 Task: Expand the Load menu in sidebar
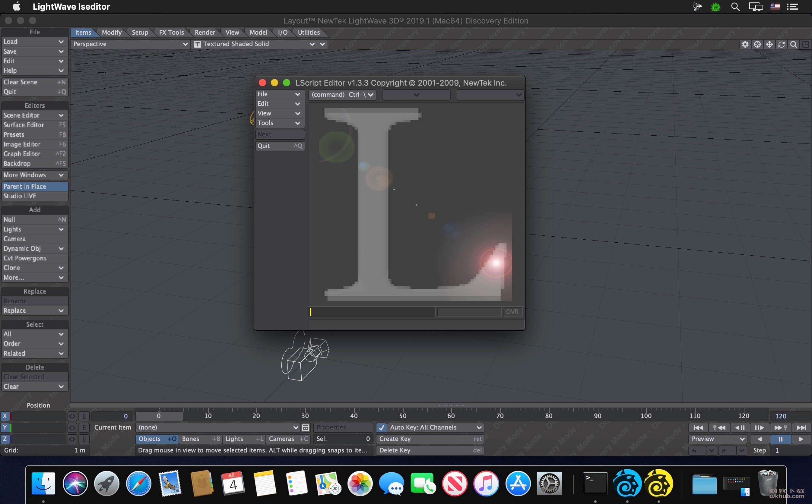click(x=35, y=42)
